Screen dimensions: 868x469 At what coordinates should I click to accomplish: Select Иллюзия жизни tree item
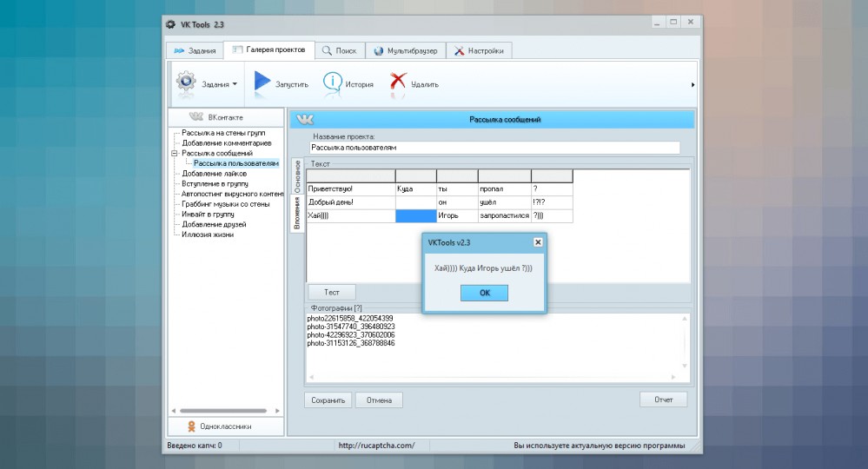click(208, 234)
